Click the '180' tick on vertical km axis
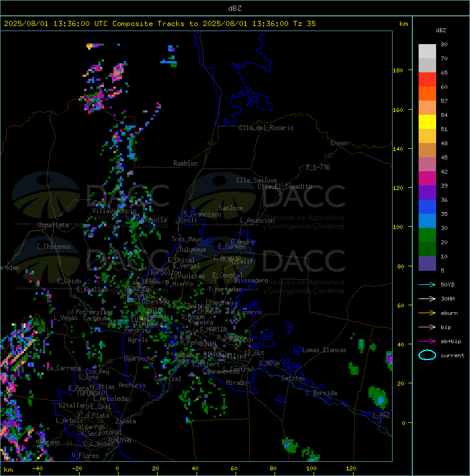 pos(398,71)
